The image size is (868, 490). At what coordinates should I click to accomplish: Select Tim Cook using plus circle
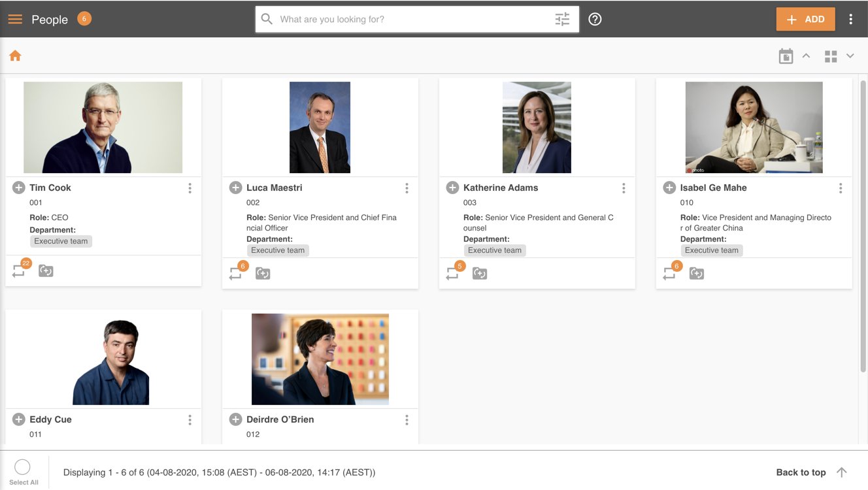[18, 188]
